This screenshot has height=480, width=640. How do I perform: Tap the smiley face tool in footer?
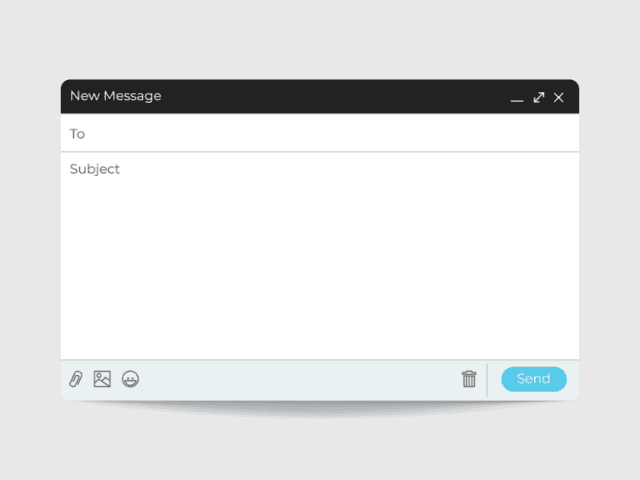point(130,379)
